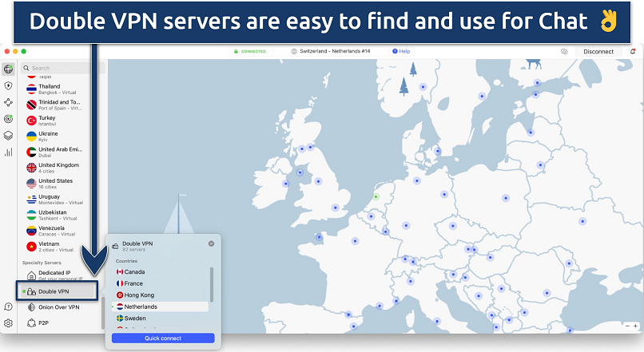Open the globe countries view in sidebar
644x352 pixels.
click(x=8, y=69)
